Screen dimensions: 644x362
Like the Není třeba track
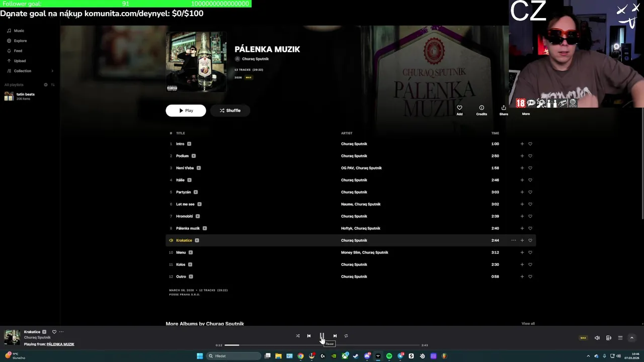pos(530,168)
